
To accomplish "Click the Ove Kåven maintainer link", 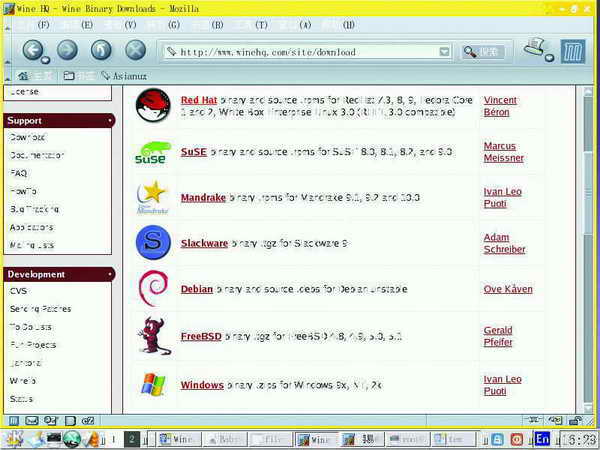I will (x=507, y=289).
